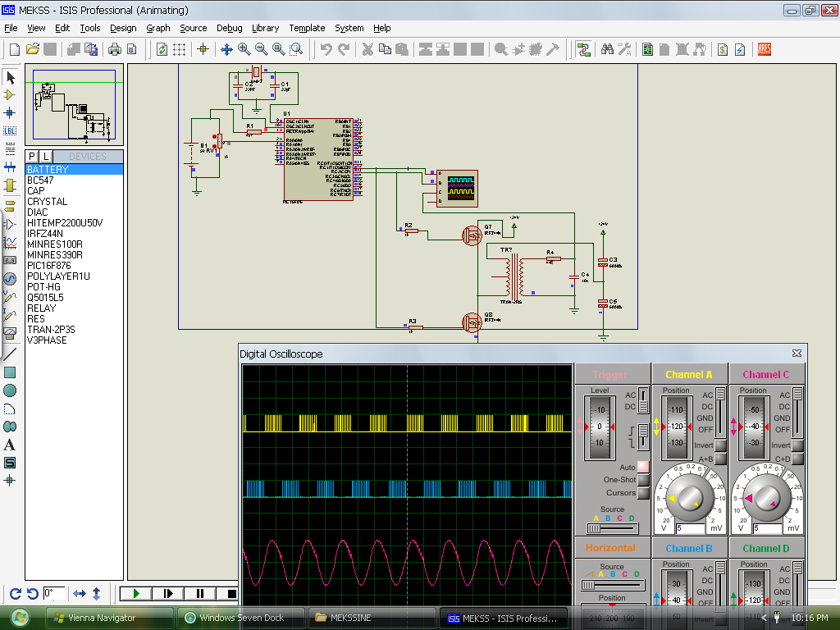Click the Bill of Materials dollar icon
This screenshot has width=840, height=630.
pos(722,49)
